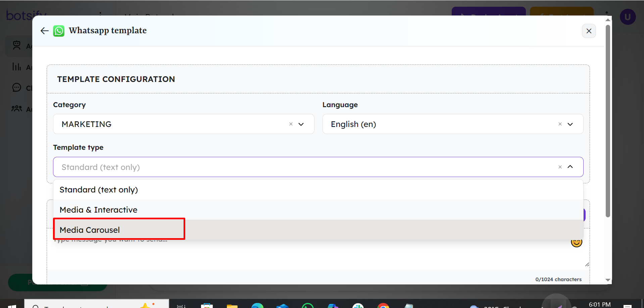
Task: Click the 0/1024 characters counter
Action: (558, 279)
